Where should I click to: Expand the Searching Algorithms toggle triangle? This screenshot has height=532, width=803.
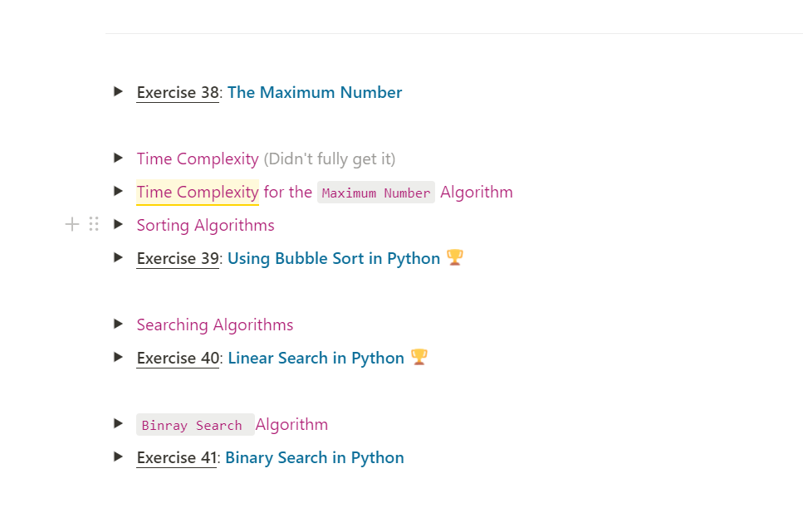click(119, 324)
